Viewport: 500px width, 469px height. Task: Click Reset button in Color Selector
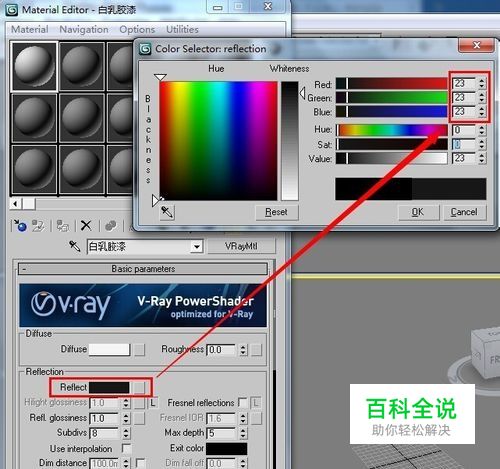(276, 212)
